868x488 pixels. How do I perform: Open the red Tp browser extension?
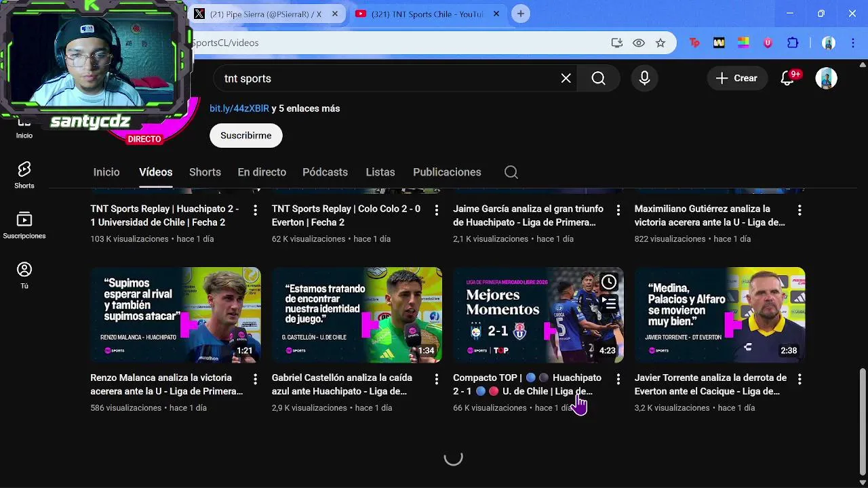694,43
